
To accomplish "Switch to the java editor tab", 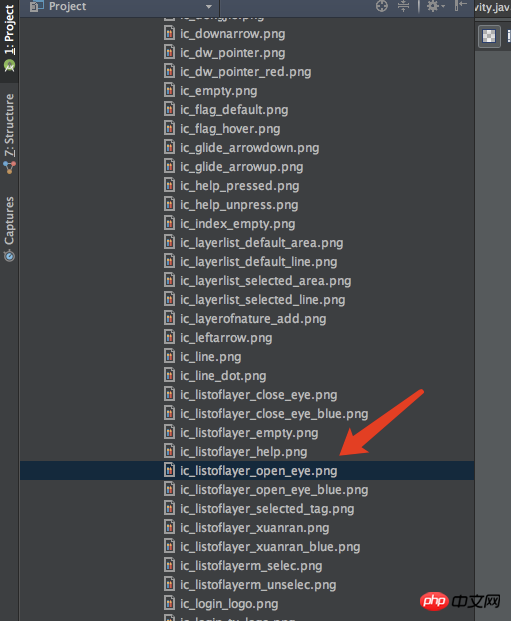I will 492,7.
